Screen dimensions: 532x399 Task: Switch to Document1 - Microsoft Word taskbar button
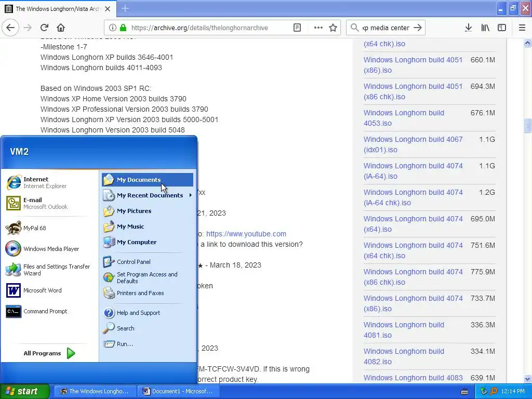[179, 392]
